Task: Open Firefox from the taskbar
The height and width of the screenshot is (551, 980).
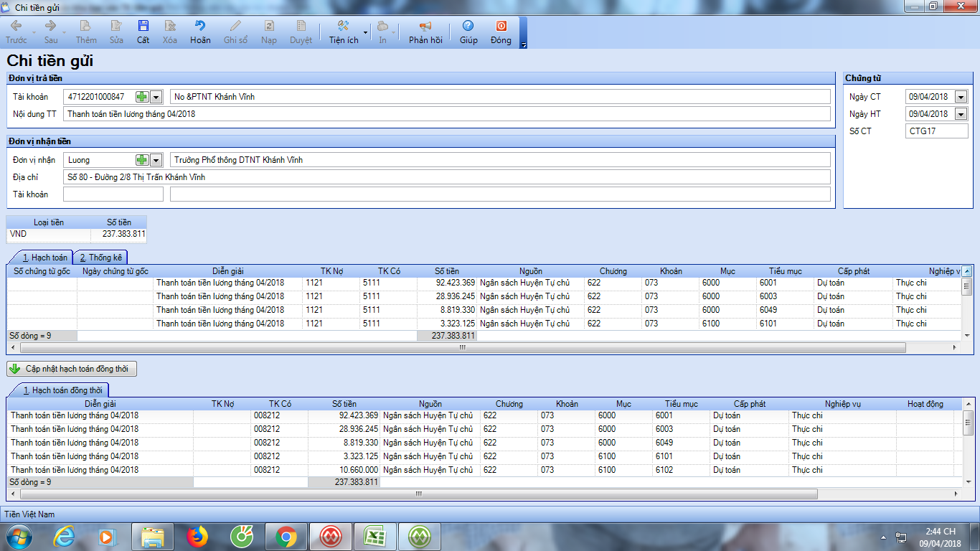Action: [197, 536]
